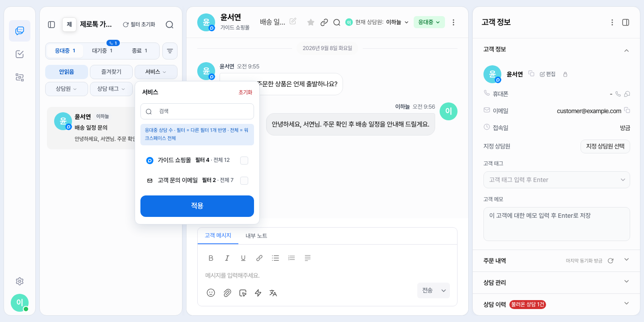
Task: Open quick replies using the lightning bolt icon
Action: pyautogui.click(x=258, y=293)
